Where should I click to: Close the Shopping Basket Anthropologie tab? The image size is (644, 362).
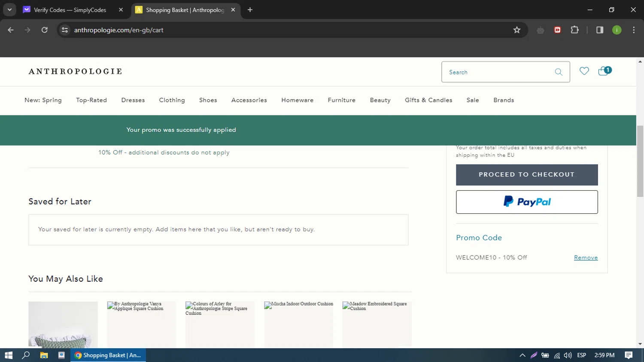233,10
